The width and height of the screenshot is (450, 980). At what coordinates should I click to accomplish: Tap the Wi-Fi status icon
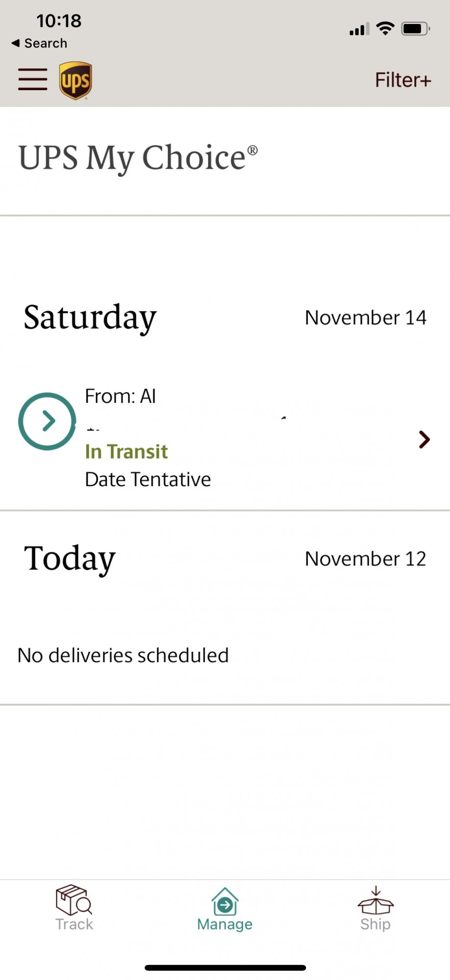pos(385,28)
